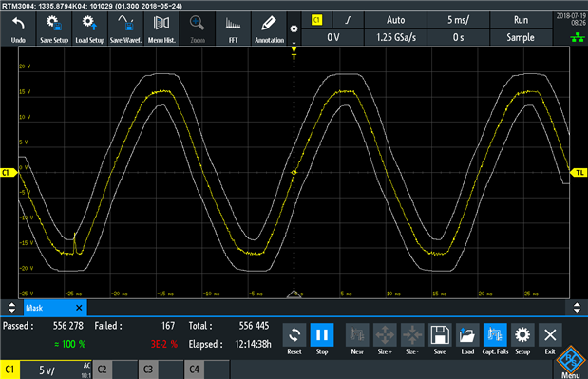
Task: Open the Save Setup tool
Action: pyautogui.click(x=54, y=28)
